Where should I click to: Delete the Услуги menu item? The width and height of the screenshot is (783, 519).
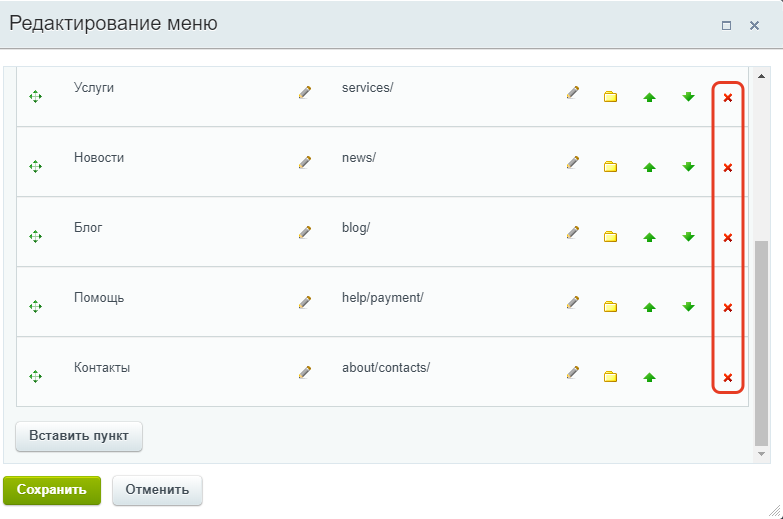tap(728, 98)
